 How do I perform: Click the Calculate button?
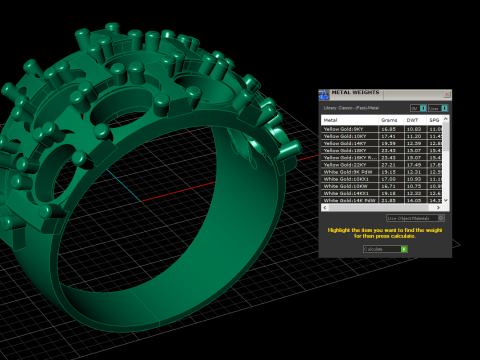(385, 249)
